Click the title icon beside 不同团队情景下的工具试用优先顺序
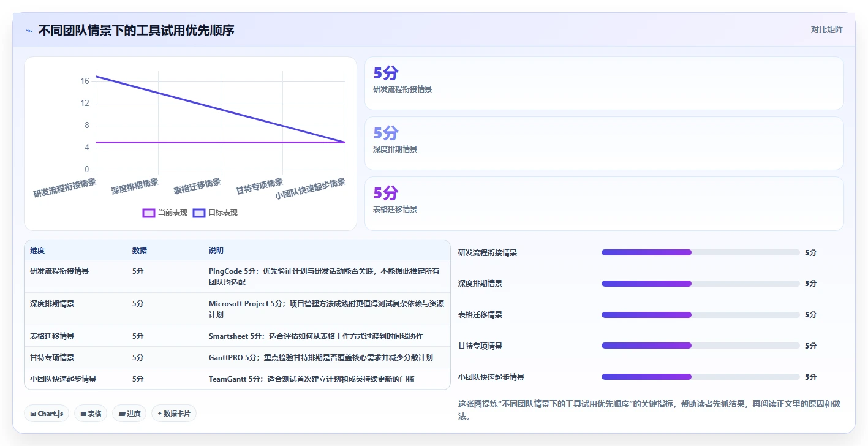868x446 pixels. [x=29, y=31]
